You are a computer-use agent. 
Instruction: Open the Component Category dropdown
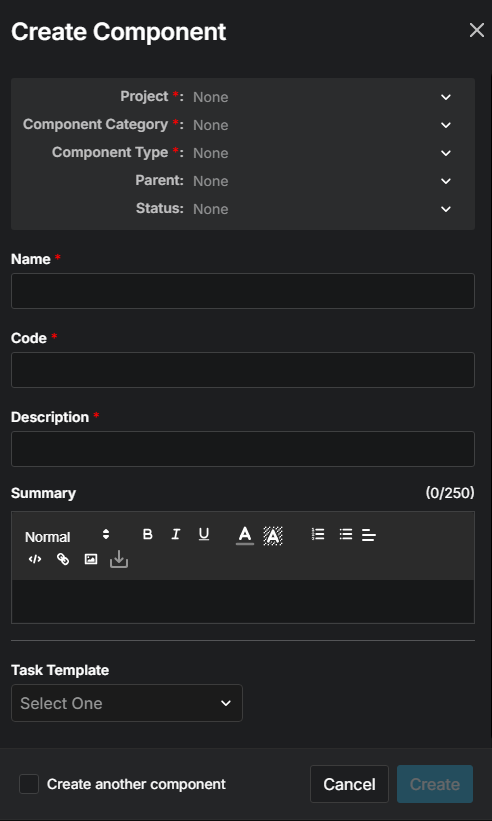321,125
